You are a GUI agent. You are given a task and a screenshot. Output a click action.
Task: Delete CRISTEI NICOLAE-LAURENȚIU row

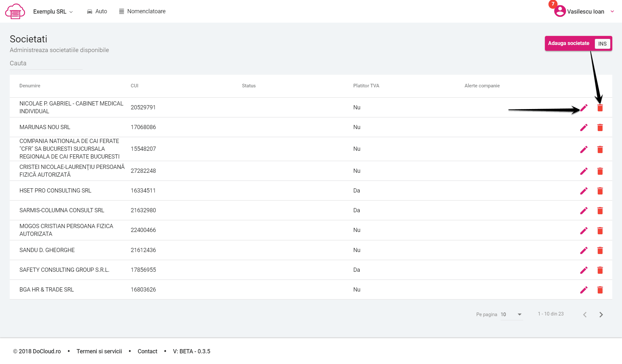pos(600,171)
